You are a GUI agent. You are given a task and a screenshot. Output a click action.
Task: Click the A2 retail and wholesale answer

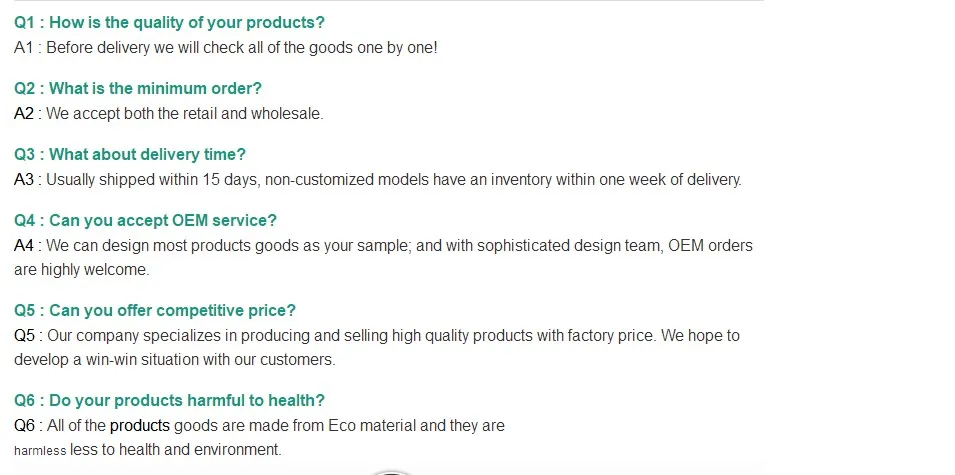tap(169, 113)
